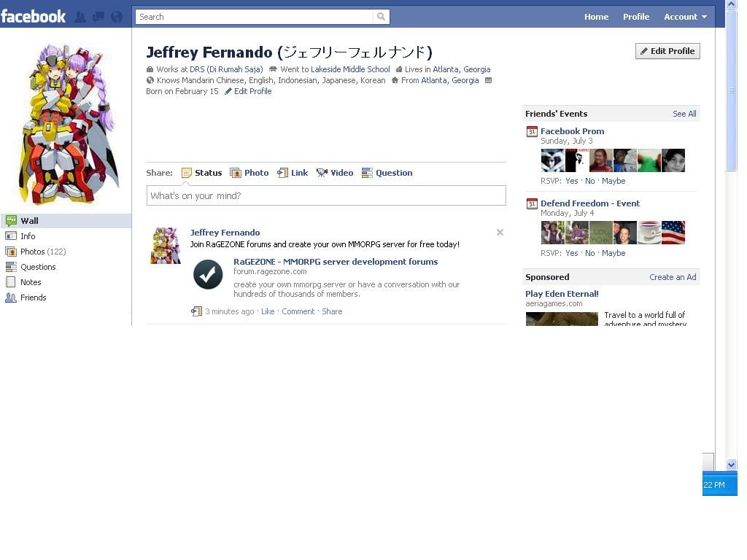Click the scrollbar down arrow
Image resolution: width=747 pixels, height=560 pixels.
coord(731,464)
